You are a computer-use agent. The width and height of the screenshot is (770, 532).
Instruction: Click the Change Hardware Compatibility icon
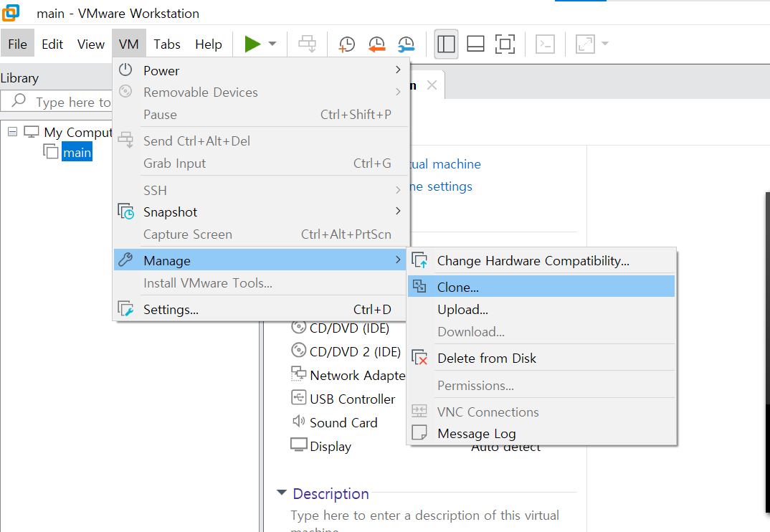tap(420, 260)
